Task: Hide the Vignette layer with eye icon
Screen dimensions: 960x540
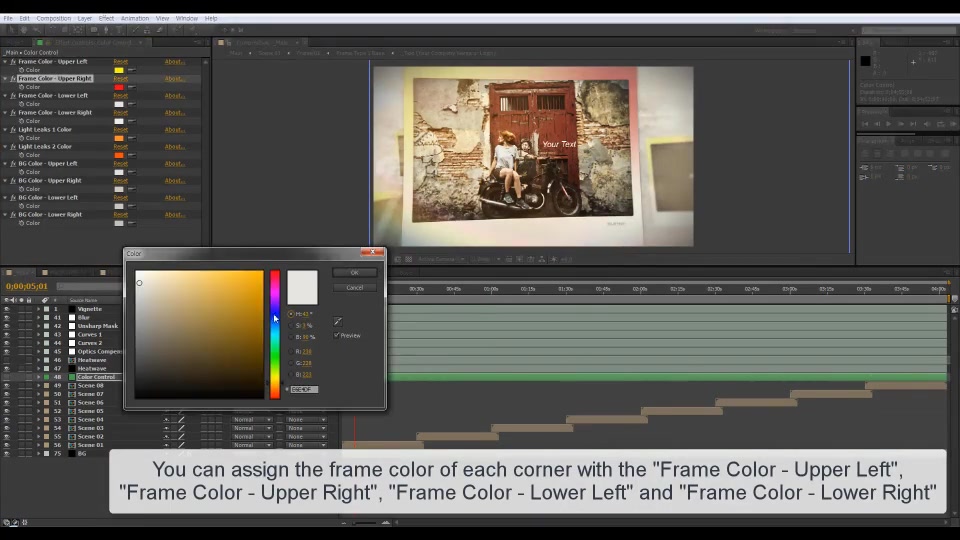Action: click(x=7, y=309)
